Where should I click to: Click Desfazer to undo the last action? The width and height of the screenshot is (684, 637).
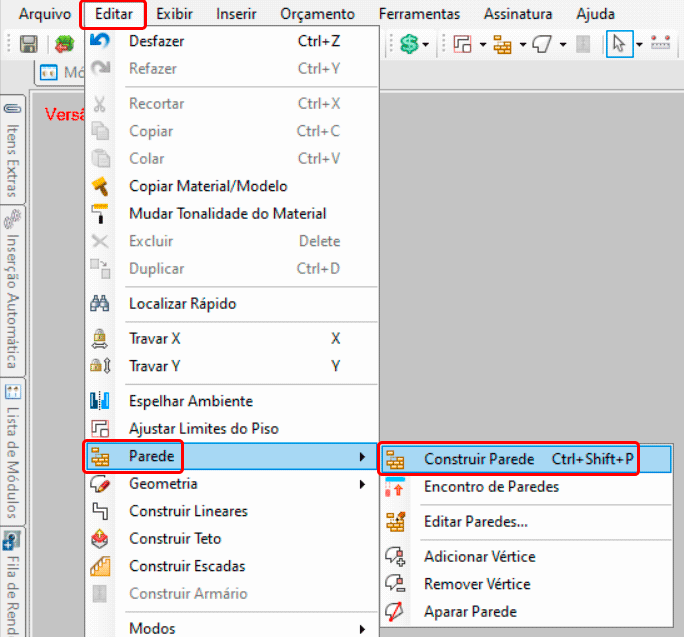(x=157, y=41)
